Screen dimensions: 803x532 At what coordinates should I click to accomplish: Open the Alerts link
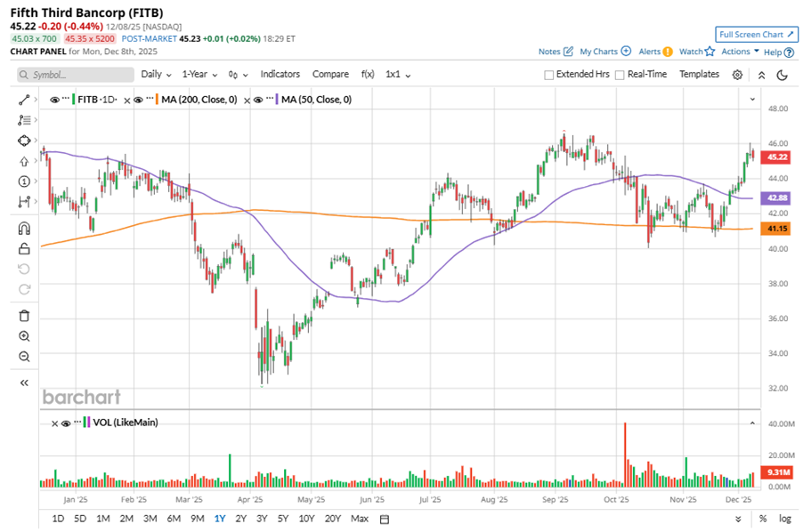[x=655, y=52]
